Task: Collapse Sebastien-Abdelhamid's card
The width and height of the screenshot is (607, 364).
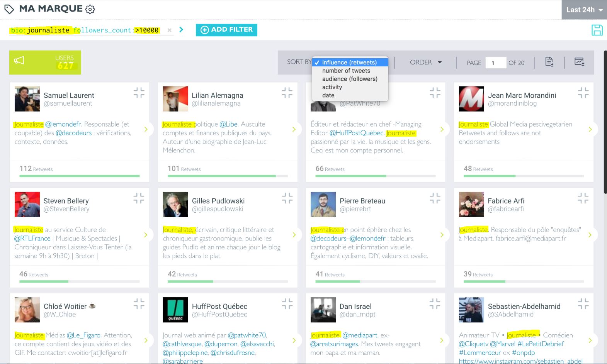Action: coord(583,304)
